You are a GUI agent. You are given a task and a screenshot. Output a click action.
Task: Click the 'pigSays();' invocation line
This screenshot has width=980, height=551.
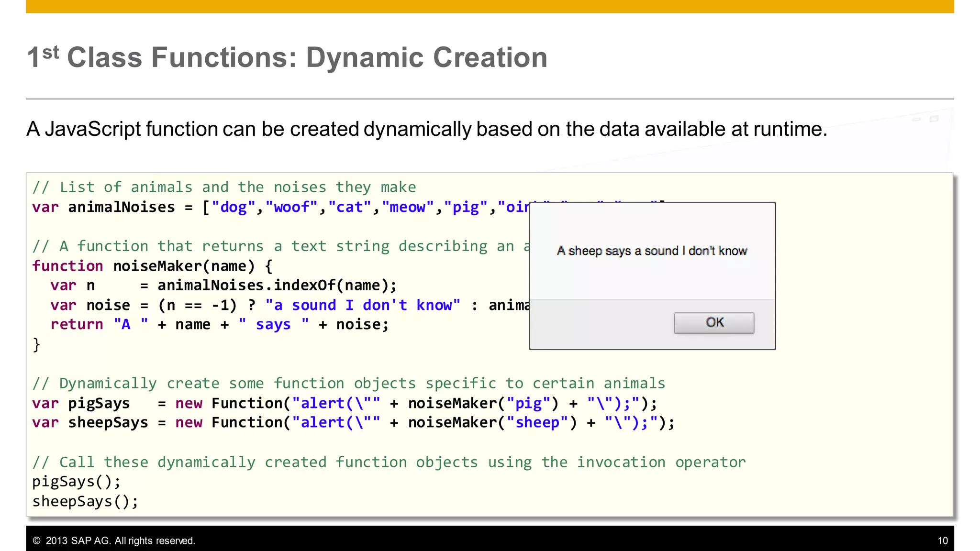coord(77,482)
